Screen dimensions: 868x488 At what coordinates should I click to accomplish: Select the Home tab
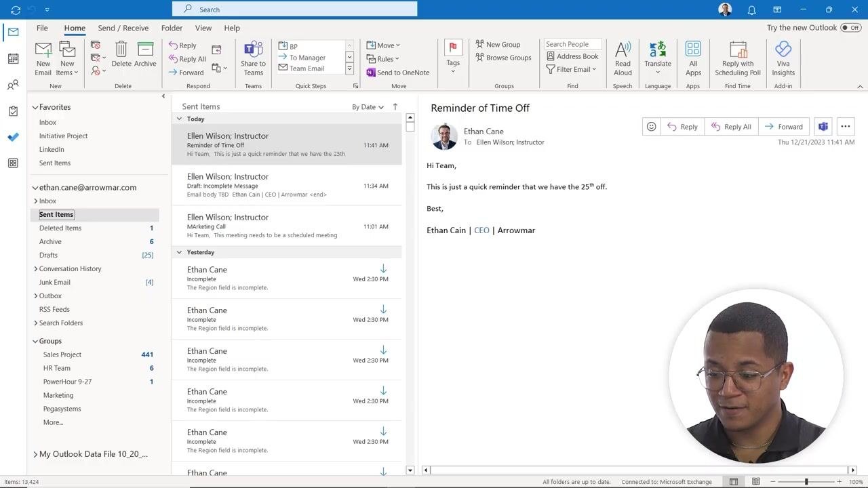[75, 28]
